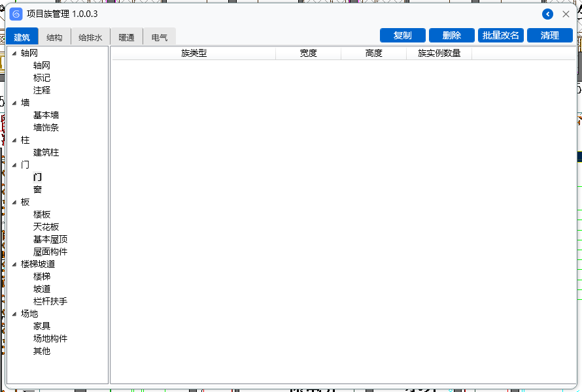Switch to the 暖通 tab
This screenshot has width=582, height=392.
tap(126, 38)
